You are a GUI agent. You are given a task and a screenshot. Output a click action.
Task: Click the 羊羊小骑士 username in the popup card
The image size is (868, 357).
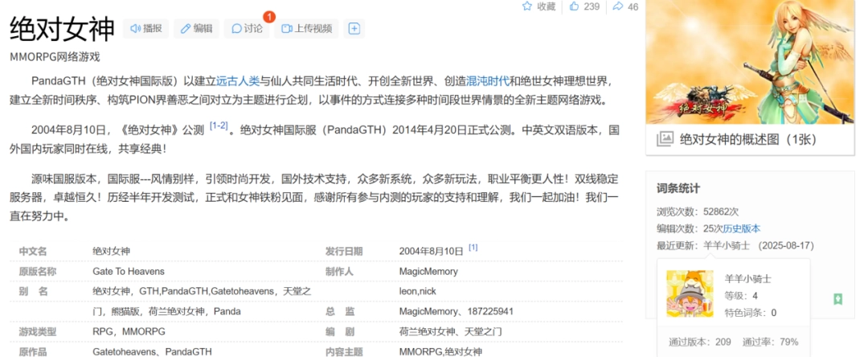coord(747,278)
